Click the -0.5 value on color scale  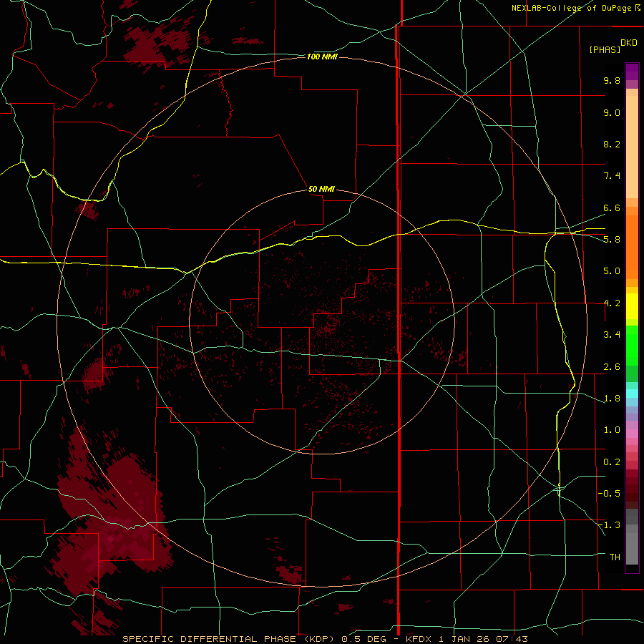(609, 494)
